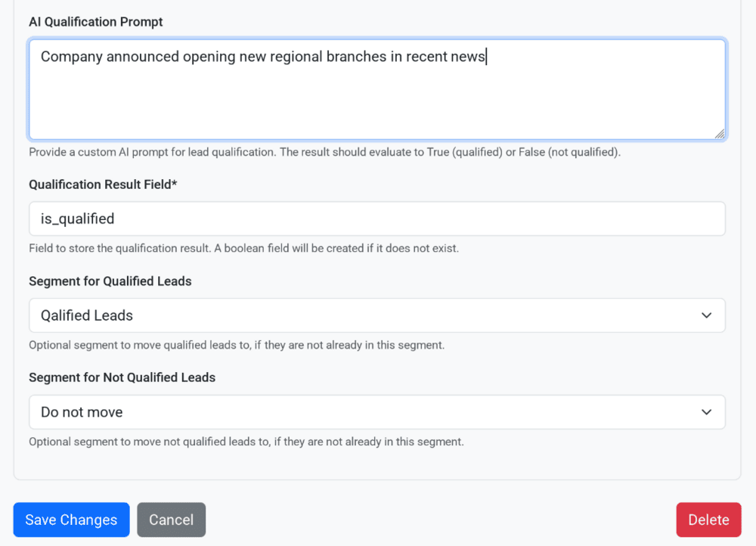
Task: Open the Segment for Not Qualified Leads dropdown
Action: pyautogui.click(x=377, y=412)
